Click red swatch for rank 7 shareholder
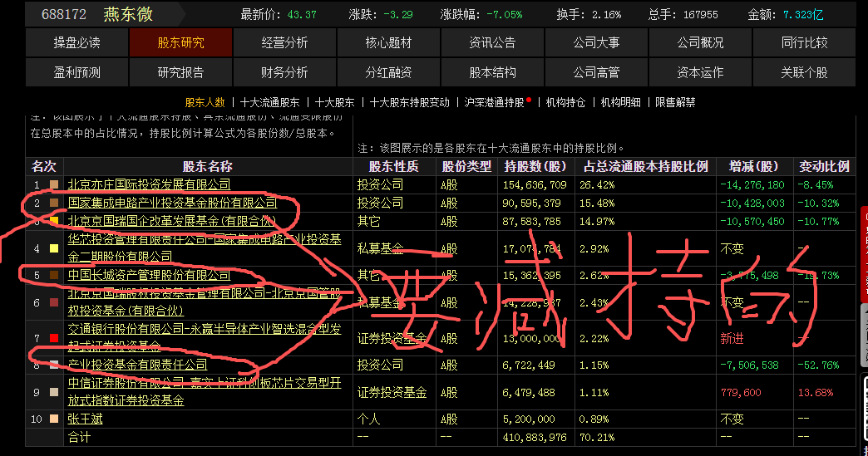 54,338
